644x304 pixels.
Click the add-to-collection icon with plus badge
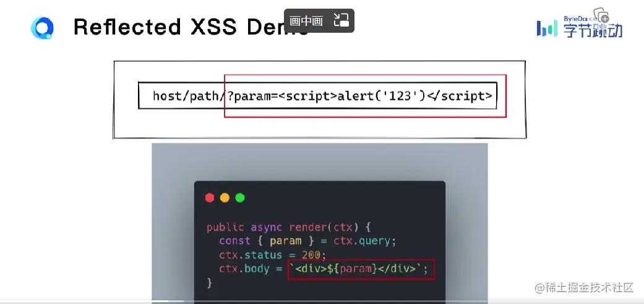(601, 15)
